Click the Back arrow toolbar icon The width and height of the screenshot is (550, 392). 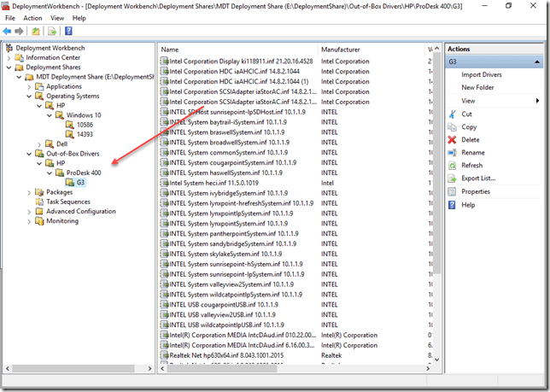click(x=8, y=31)
